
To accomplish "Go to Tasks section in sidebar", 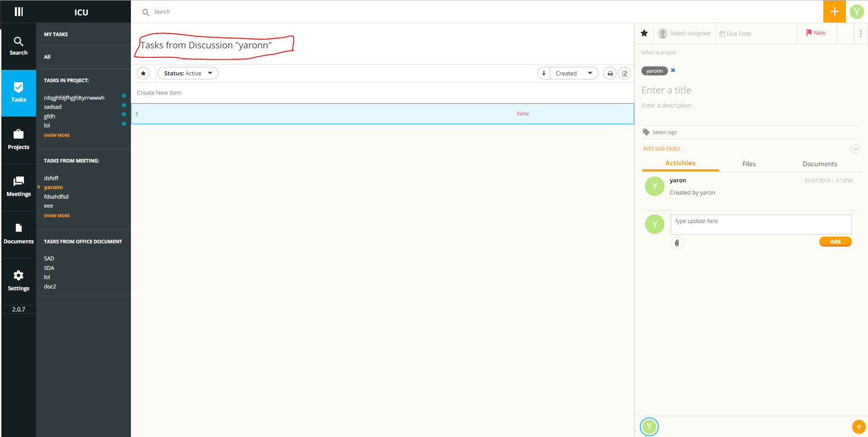I will coord(19,93).
